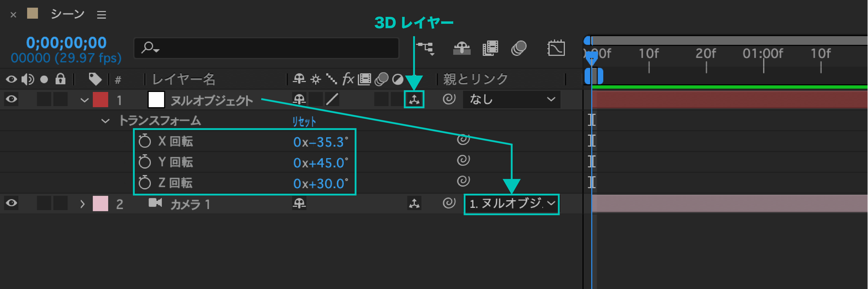Collapse the ヌルオブジェクト layer twirl arrow
The height and width of the screenshot is (289, 868).
click(x=84, y=100)
